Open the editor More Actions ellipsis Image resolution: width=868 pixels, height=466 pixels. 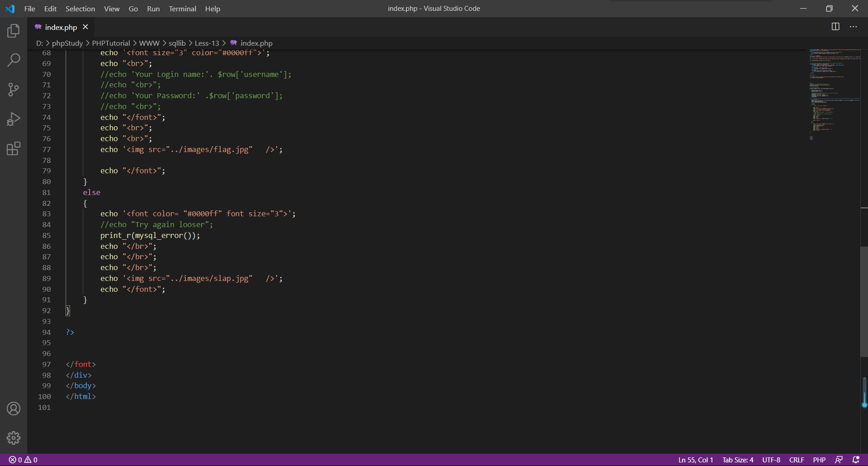pyautogui.click(x=853, y=27)
